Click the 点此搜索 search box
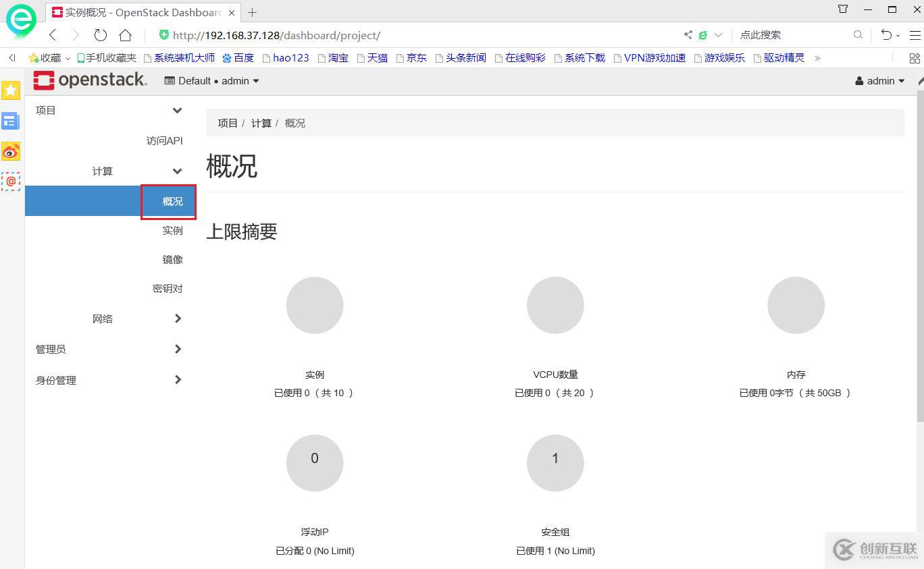924x569 pixels. 794,35
